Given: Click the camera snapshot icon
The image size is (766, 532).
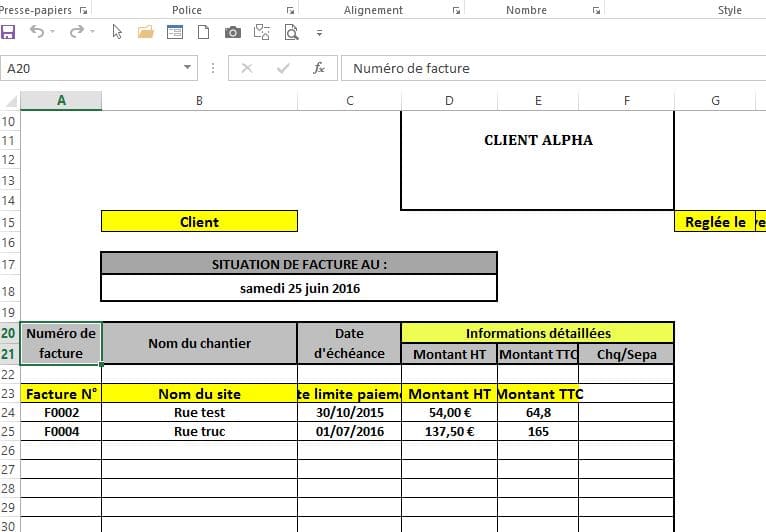Looking at the screenshot, I should pyautogui.click(x=233, y=32).
